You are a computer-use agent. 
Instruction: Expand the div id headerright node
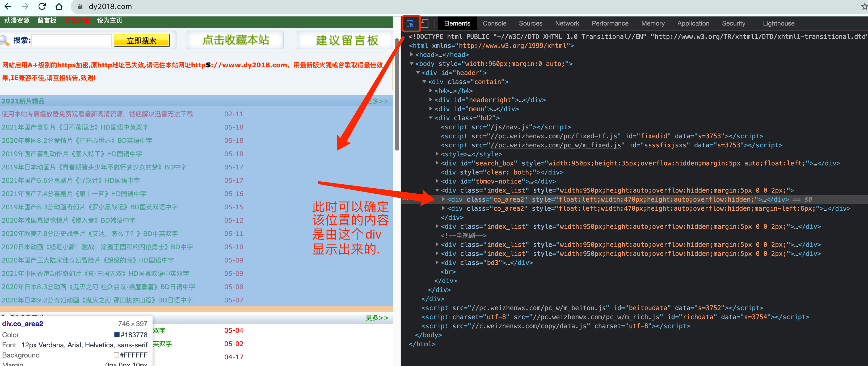(x=431, y=99)
